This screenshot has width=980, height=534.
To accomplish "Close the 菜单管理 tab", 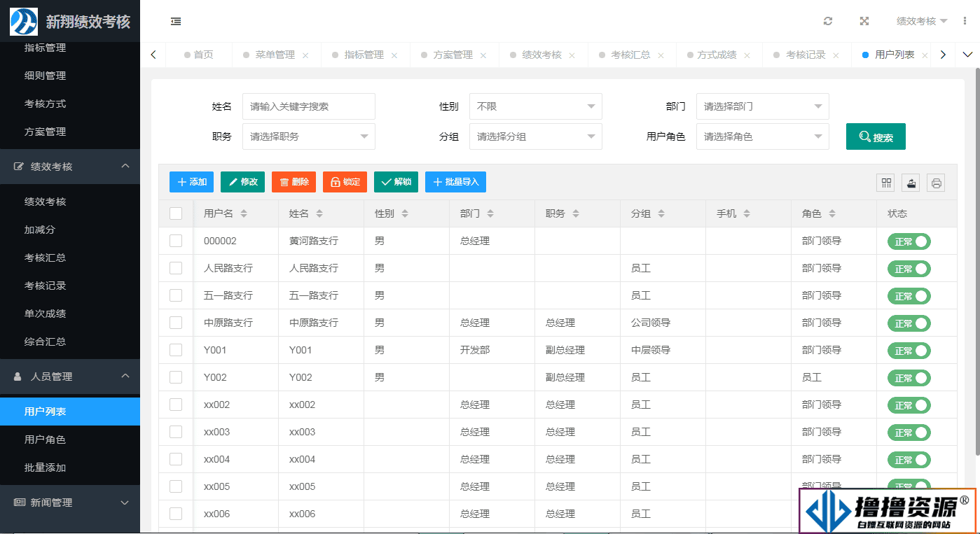I will tap(305, 55).
